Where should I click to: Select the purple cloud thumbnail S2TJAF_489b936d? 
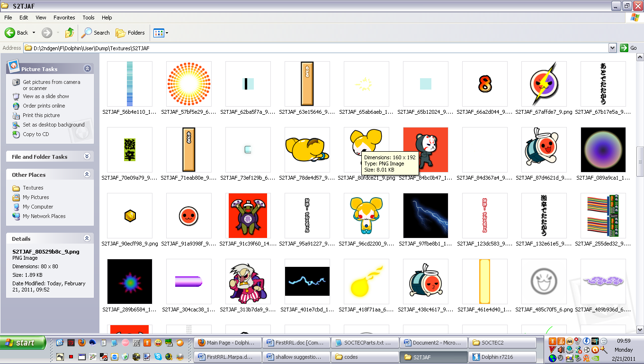[x=603, y=281]
